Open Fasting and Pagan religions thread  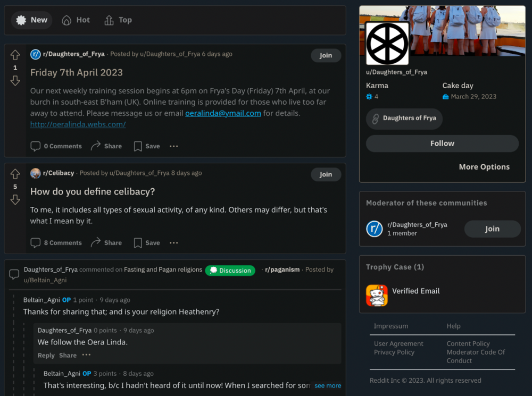point(163,269)
